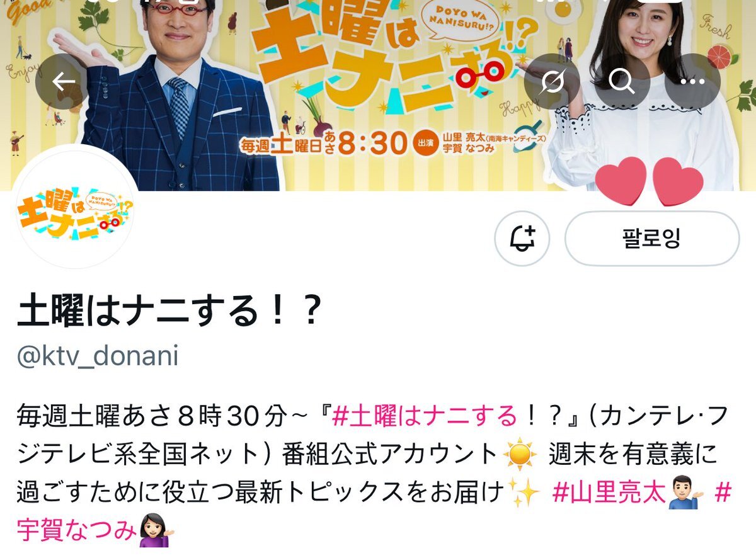
Task: Tap the circular slashed-ring icon in header
Action: (552, 83)
